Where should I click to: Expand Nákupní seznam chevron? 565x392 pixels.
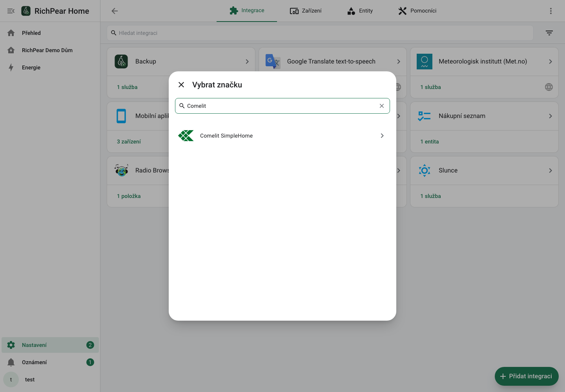(550, 116)
